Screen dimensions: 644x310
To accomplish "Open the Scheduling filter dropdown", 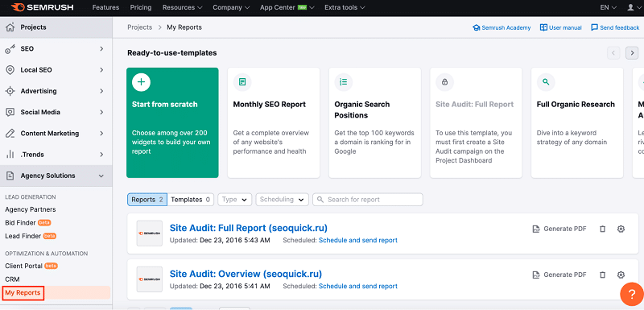I will click(282, 200).
